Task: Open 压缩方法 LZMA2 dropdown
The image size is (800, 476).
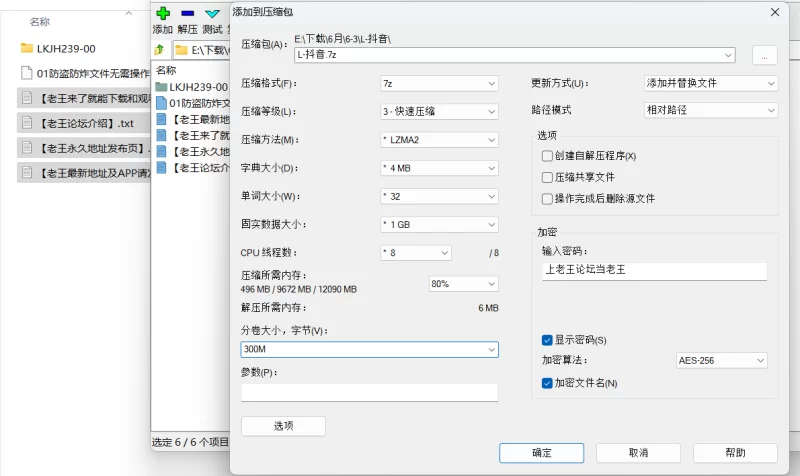Action: pyautogui.click(x=439, y=140)
